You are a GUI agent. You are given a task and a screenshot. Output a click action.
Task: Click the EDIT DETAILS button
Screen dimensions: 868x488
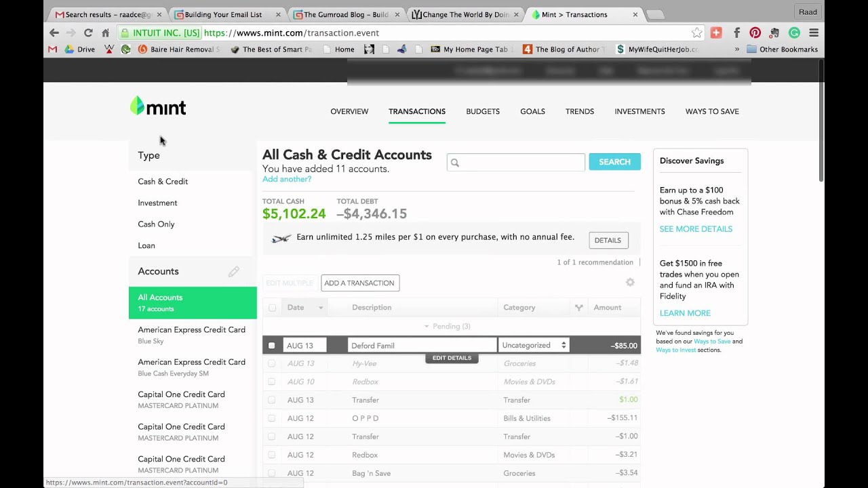coord(452,358)
